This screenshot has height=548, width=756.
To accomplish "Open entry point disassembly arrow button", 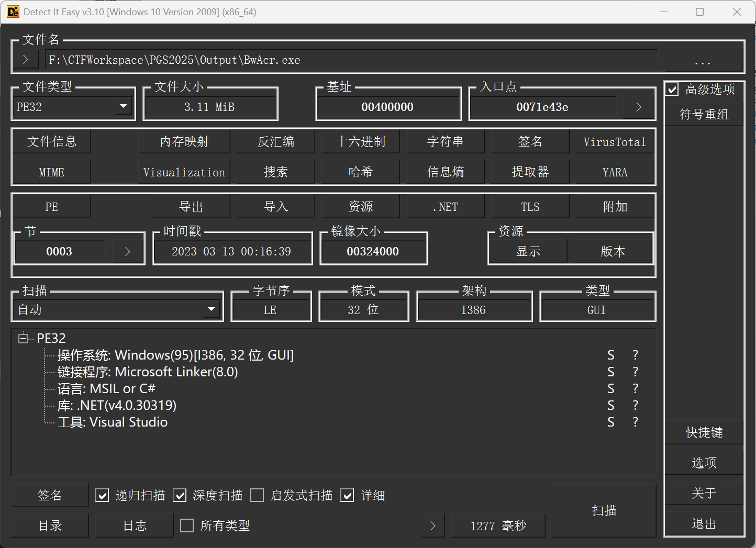I will pos(638,107).
